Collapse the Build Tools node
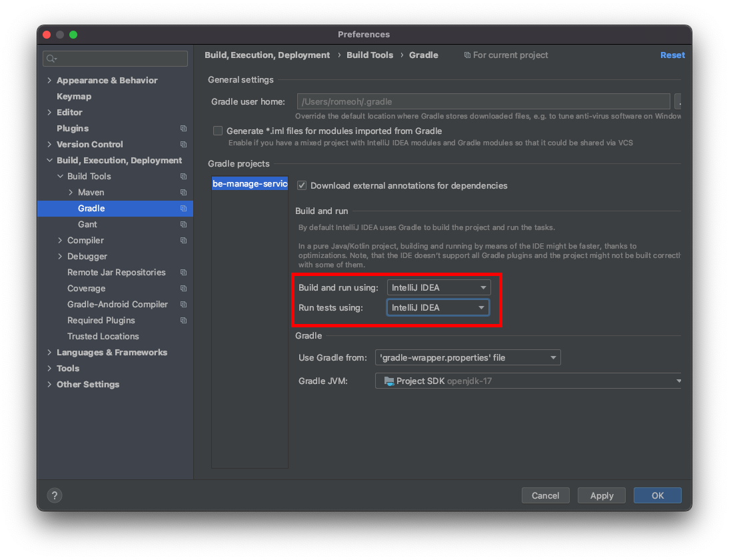Viewport: 729px width, 560px height. point(60,176)
